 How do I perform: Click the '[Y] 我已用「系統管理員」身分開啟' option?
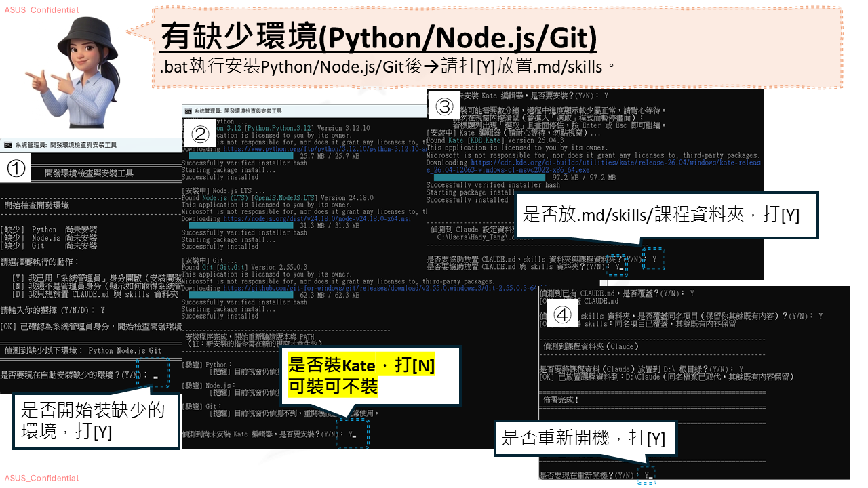(x=96, y=278)
